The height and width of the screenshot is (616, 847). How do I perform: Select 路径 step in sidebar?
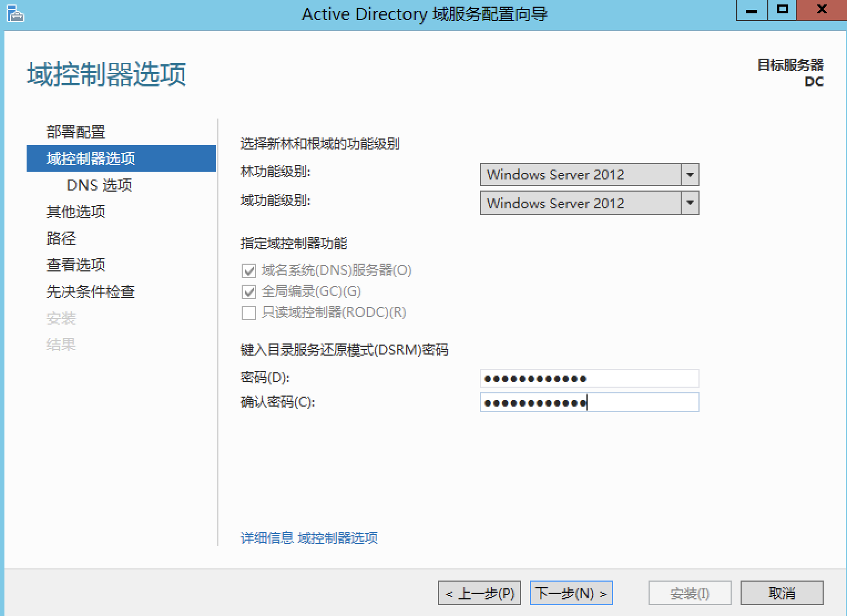coord(61,238)
